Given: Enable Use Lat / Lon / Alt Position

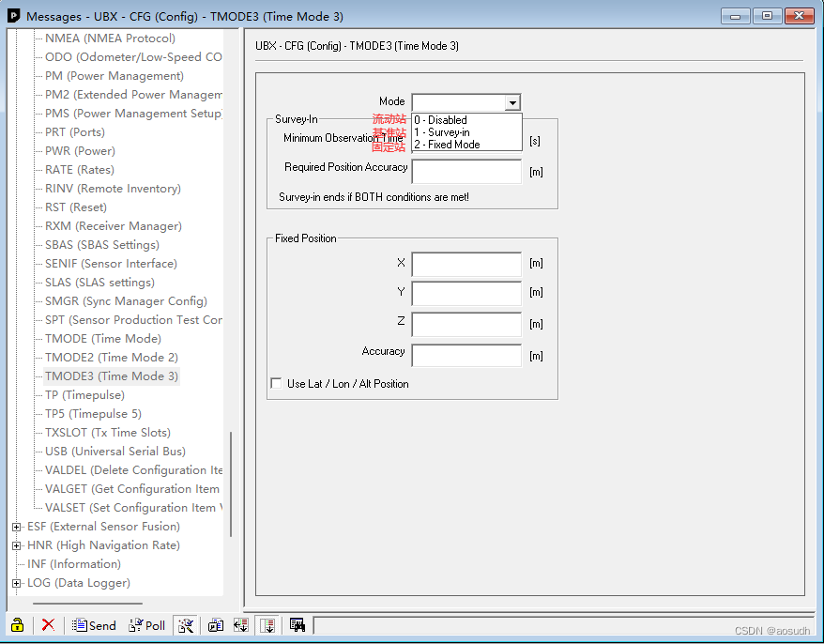Looking at the screenshot, I should (x=277, y=383).
